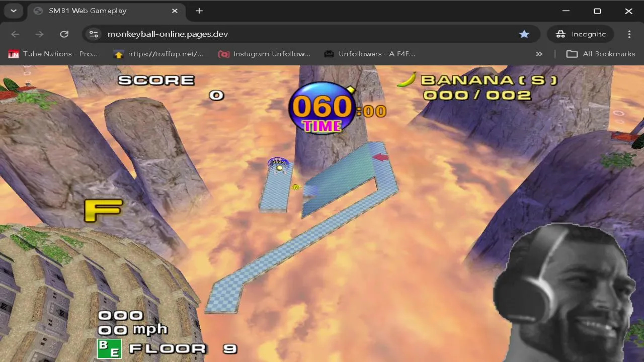The width and height of the screenshot is (644, 362).
Task: Click the traffup.net bookmark favicon
Action: [x=119, y=54]
